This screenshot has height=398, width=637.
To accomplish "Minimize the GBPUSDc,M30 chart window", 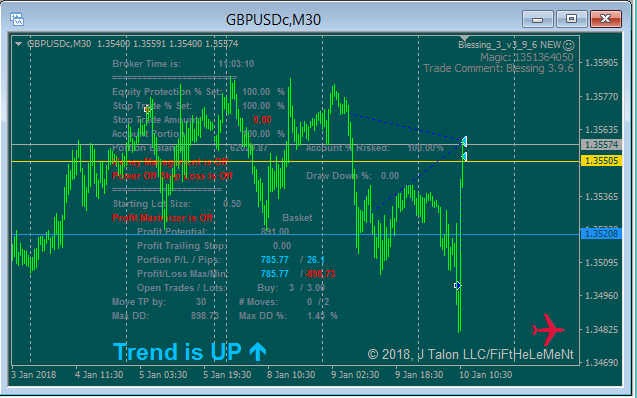I will coord(537,19).
